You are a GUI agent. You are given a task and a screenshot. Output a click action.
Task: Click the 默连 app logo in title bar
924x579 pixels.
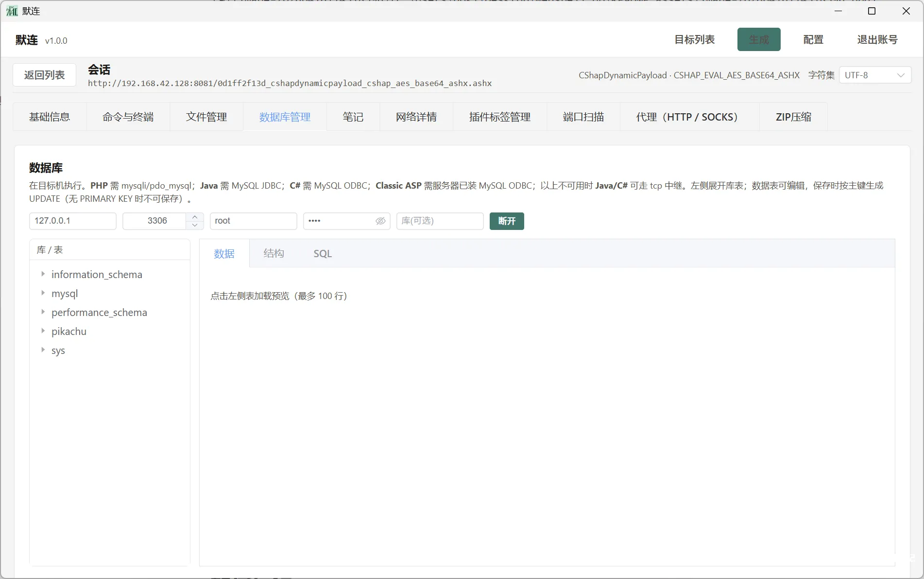(x=12, y=11)
